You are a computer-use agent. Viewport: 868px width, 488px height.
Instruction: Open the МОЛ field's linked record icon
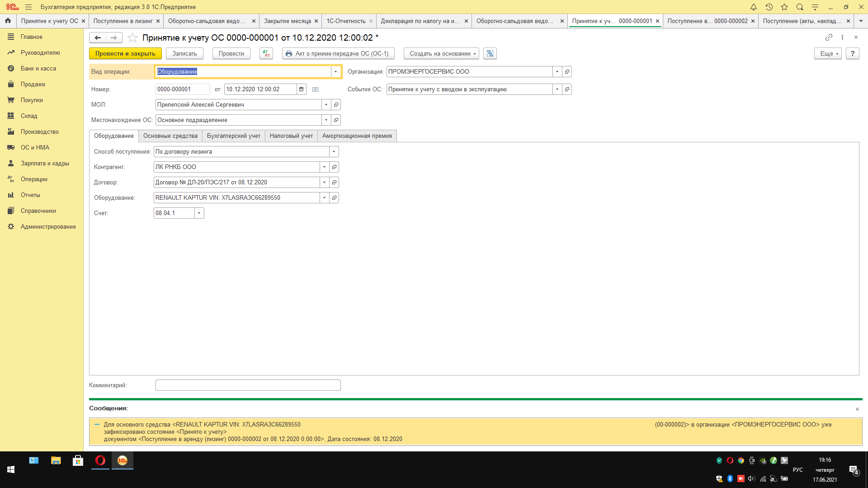pyautogui.click(x=336, y=105)
